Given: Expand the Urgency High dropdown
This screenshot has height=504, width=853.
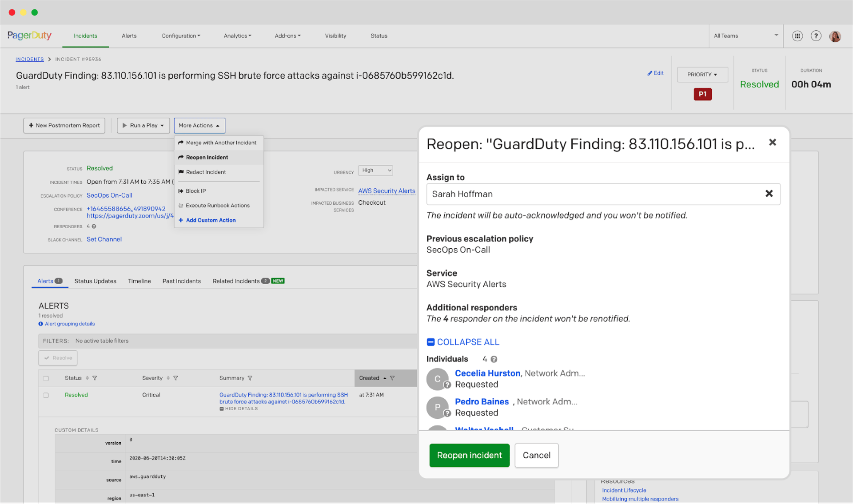Looking at the screenshot, I should click(x=375, y=171).
